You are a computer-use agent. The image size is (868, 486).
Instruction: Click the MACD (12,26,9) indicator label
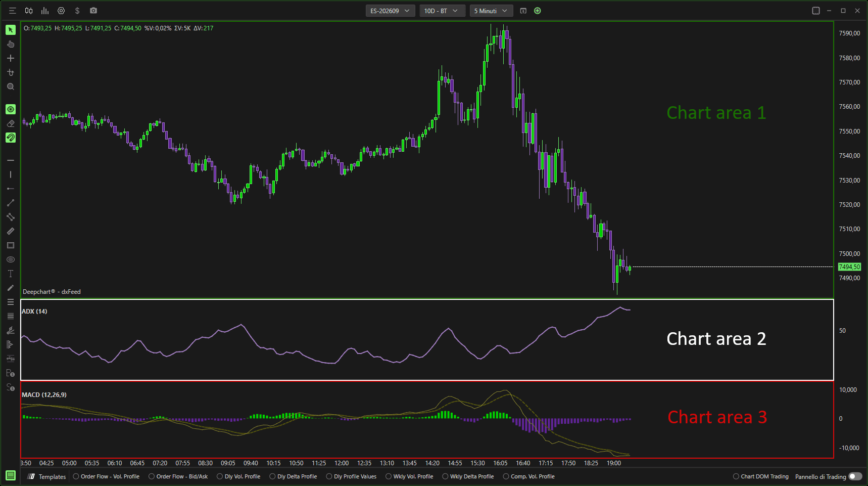tap(44, 395)
